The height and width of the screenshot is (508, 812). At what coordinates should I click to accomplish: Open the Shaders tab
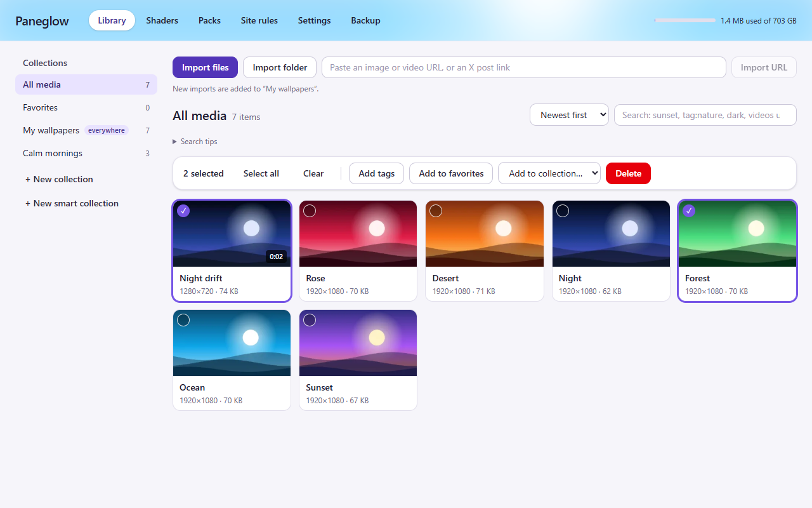162,20
